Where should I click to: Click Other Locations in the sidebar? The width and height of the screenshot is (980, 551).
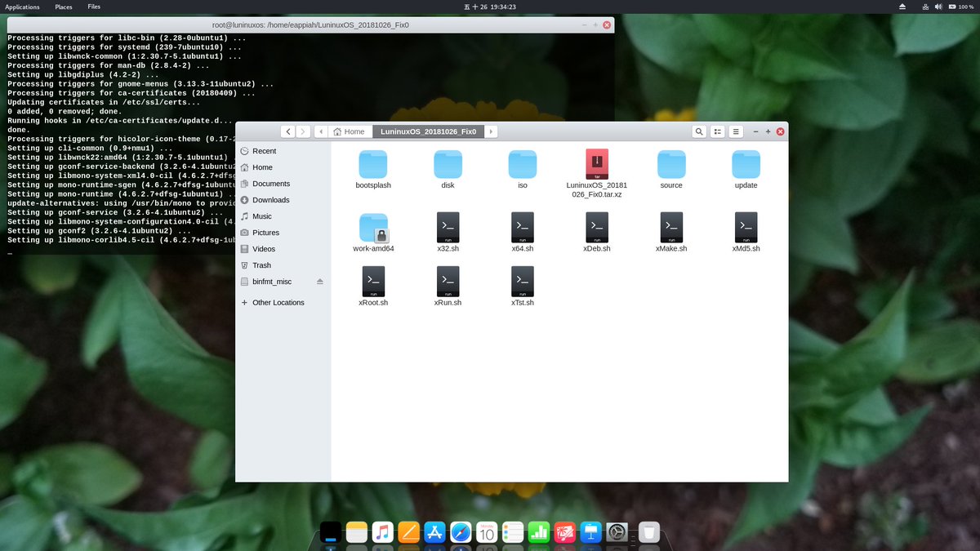pyautogui.click(x=276, y=302)
